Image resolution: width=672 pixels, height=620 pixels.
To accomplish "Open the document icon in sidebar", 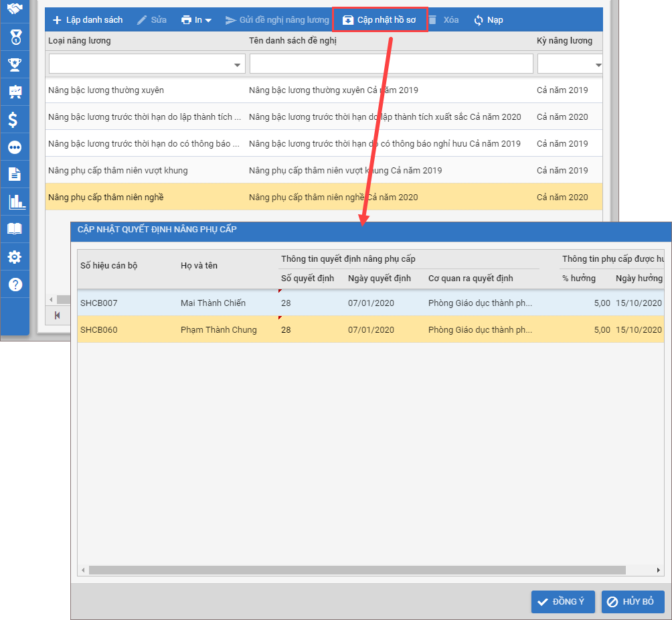I will point(15,175).
